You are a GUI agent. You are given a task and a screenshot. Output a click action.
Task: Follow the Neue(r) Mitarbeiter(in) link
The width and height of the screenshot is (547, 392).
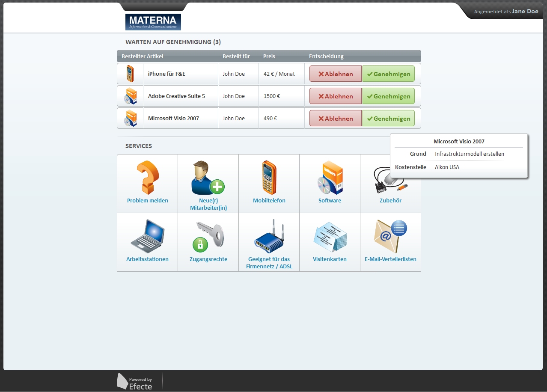208,204
